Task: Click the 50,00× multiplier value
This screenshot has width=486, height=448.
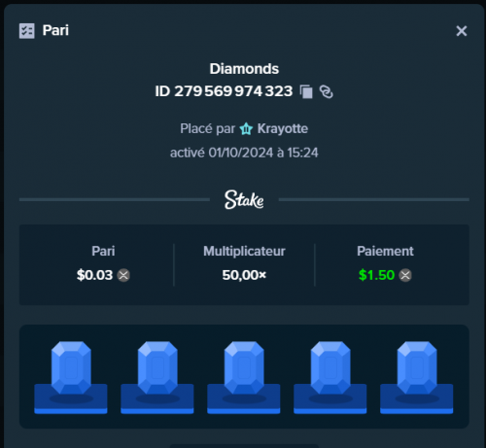Action: coord(244,275)
